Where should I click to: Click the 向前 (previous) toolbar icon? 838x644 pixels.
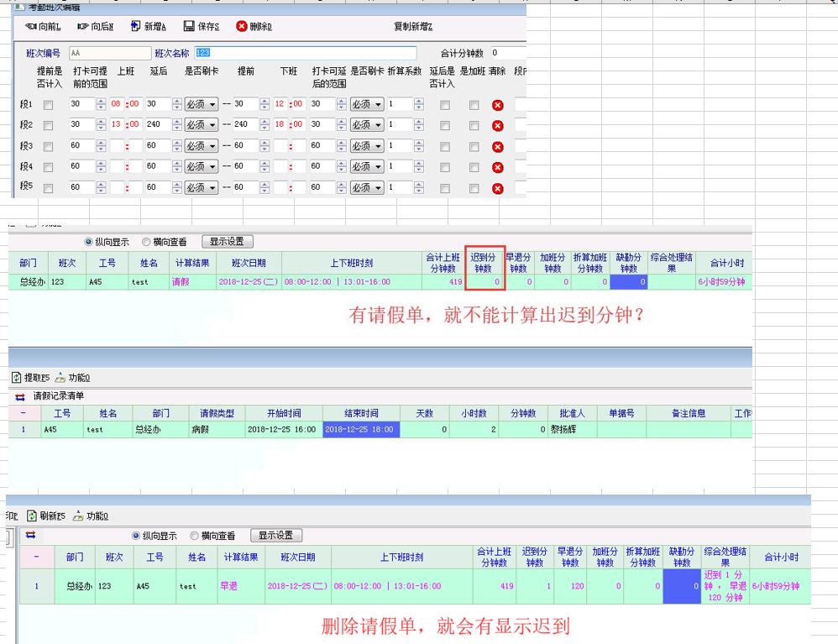30,27
